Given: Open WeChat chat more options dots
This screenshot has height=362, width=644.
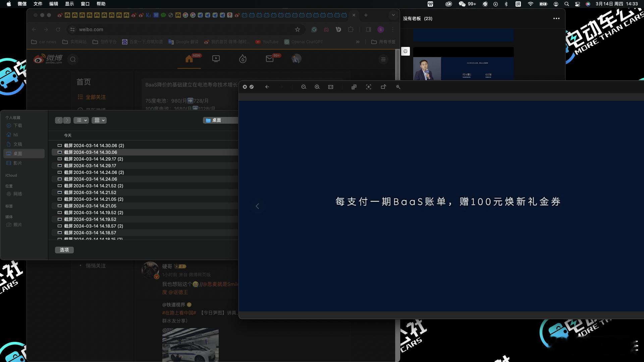Looking at the screenshot, I should point(556,18).
